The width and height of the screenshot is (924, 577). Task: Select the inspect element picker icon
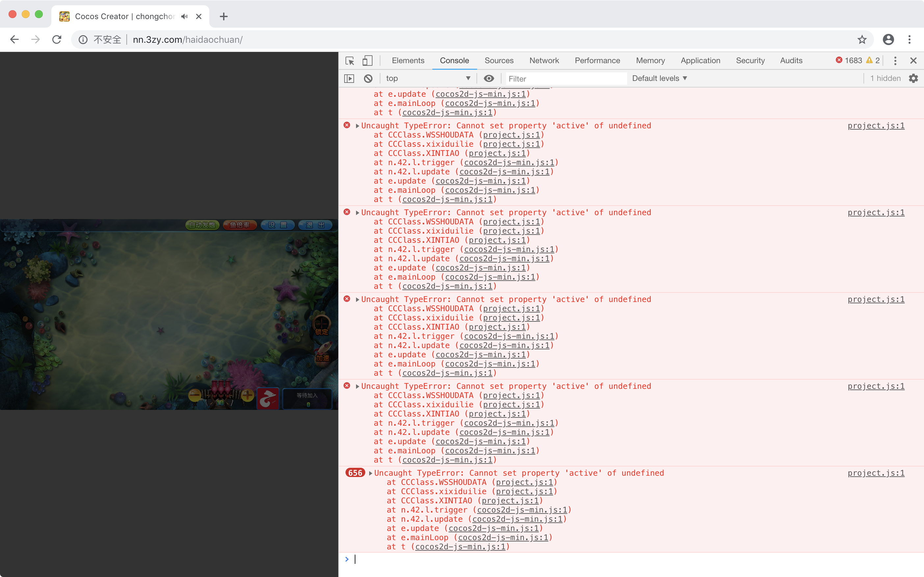(349, 61)
